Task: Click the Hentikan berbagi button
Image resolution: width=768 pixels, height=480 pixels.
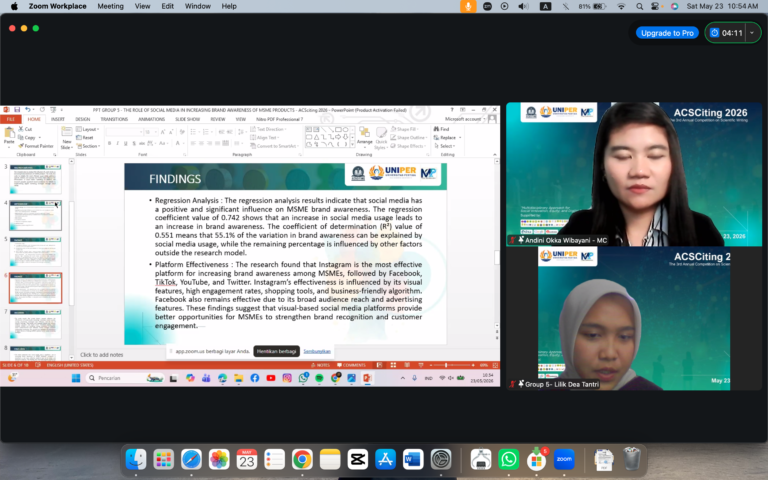Action: tap(277, 351)
